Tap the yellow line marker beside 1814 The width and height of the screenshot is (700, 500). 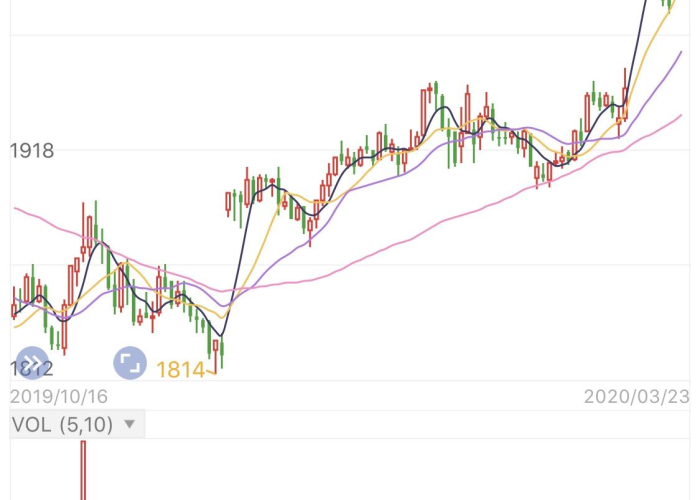(x=210, y=373)
